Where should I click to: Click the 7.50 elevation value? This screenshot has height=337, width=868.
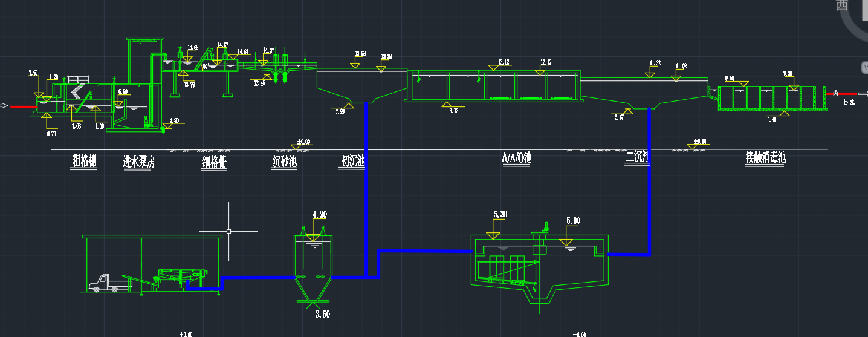coord(33,73)
